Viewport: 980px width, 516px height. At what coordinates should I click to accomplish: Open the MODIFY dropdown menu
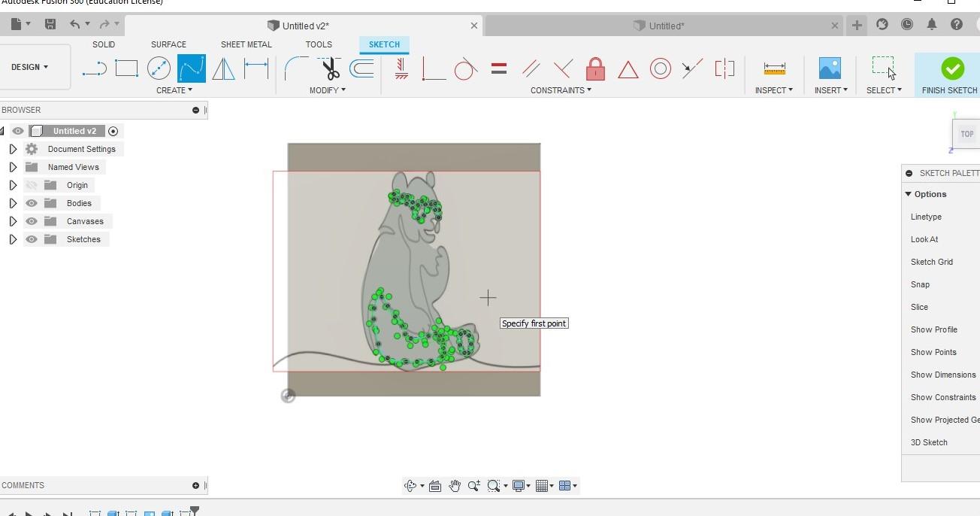coord(328,90)
